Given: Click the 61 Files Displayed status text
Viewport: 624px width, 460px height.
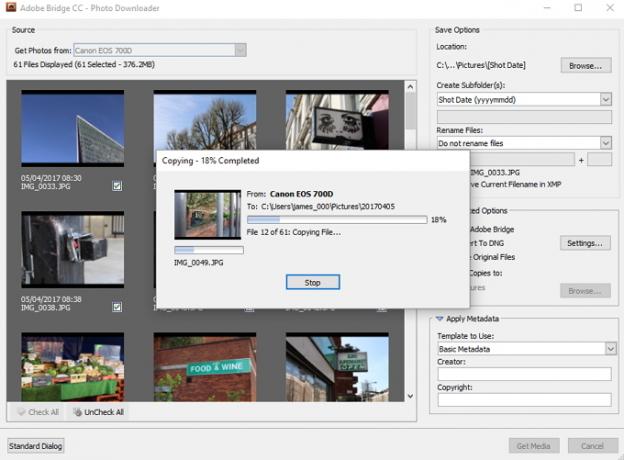Looking at the screenshot, I should [84, 64].
